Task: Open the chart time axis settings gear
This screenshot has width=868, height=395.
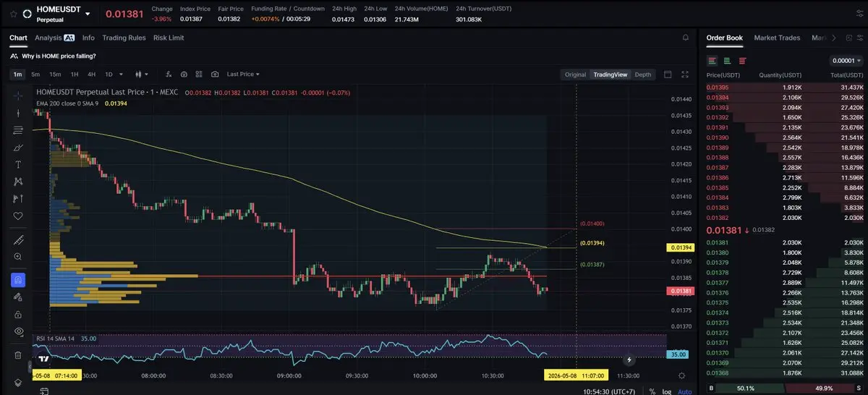Action: pos(681,375)
